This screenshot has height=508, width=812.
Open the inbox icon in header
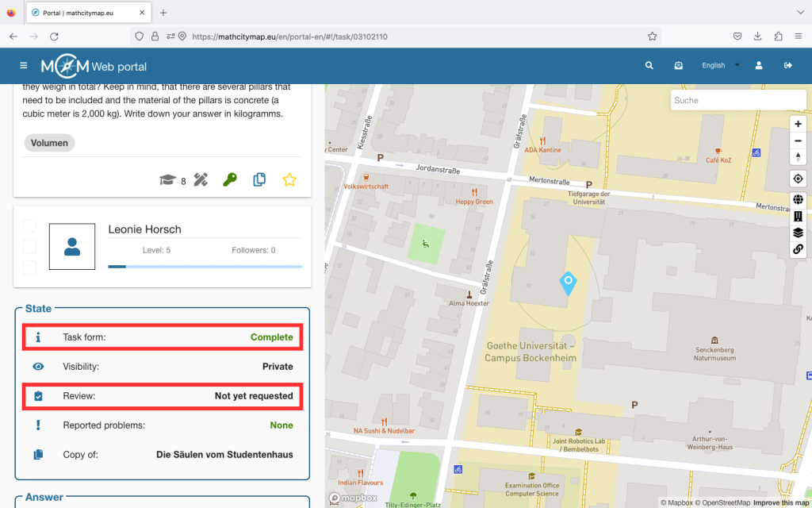tap(679, 66)
